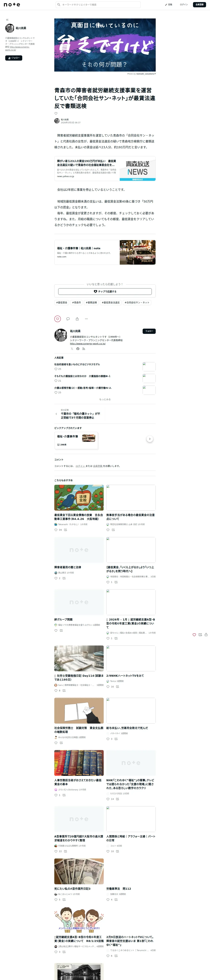
Task: Open the header image credit tamaki_soudan27
Action: pyautogui.click(x=146, y=74)
